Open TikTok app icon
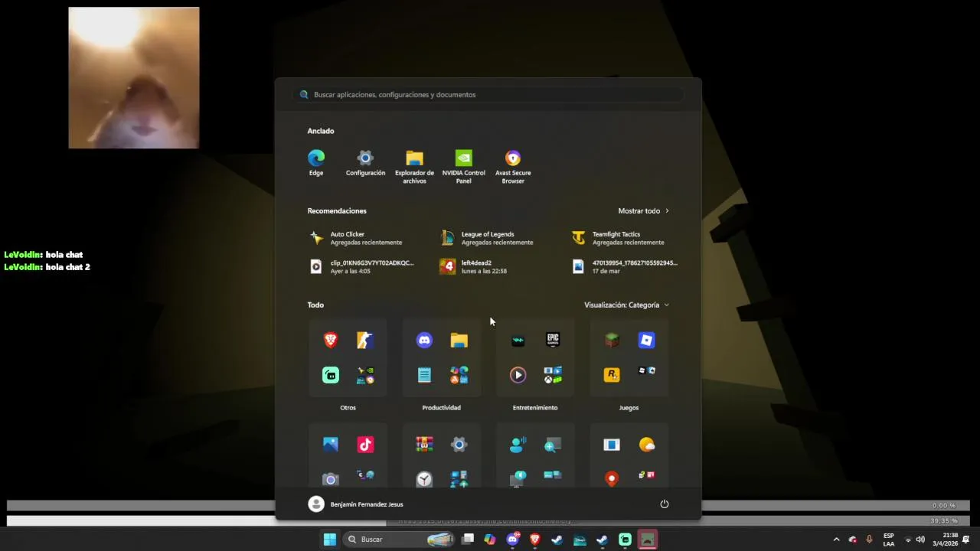 (365, 445)
